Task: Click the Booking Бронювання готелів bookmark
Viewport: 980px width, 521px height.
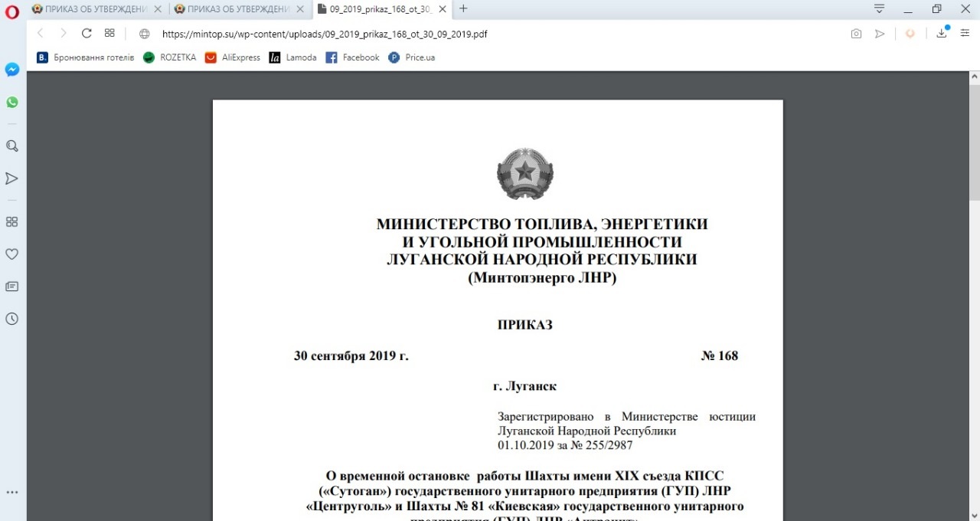Action: point(85,57)
